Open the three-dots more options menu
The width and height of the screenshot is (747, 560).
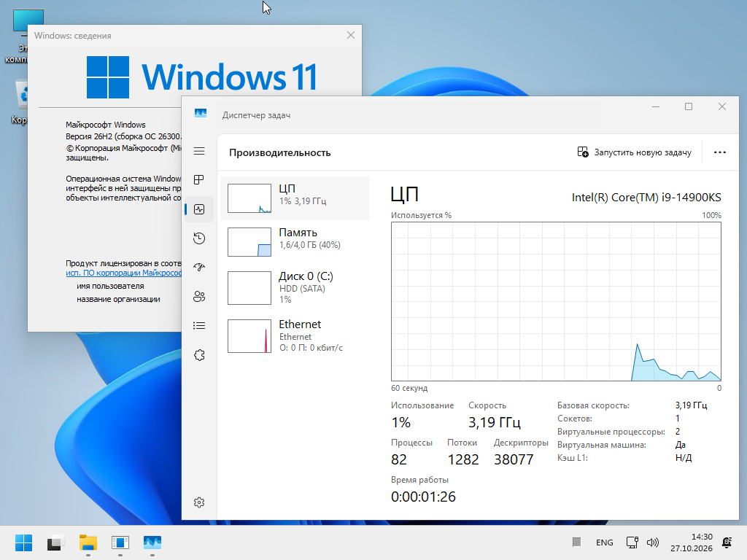[720, 152]
